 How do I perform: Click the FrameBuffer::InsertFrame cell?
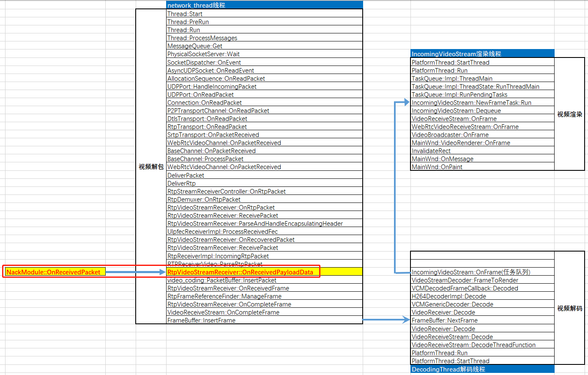(264, 320)
